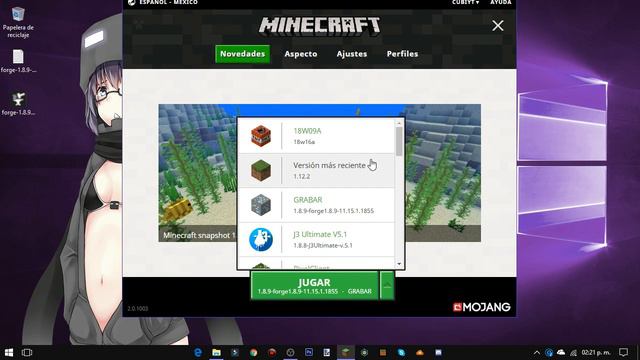Screen dimensions: 640x360
Task: Open the Mojang logo link
Action: [x=482, y=307]
